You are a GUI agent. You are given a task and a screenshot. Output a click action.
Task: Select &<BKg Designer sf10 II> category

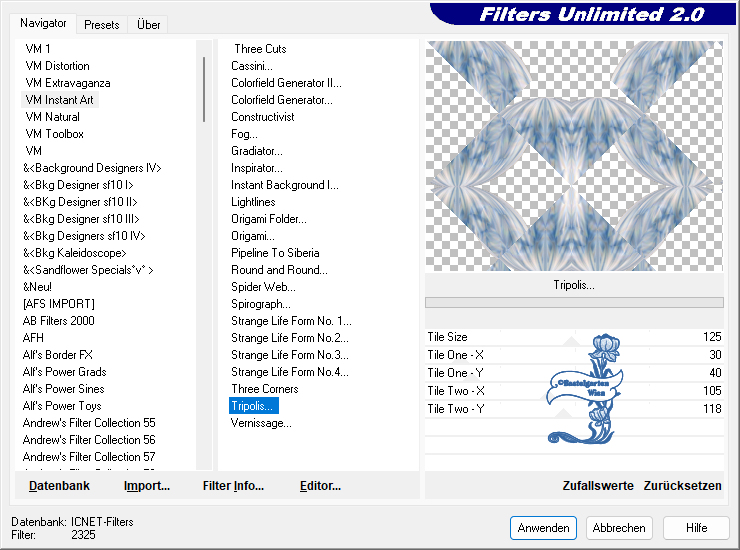point(80,202)
